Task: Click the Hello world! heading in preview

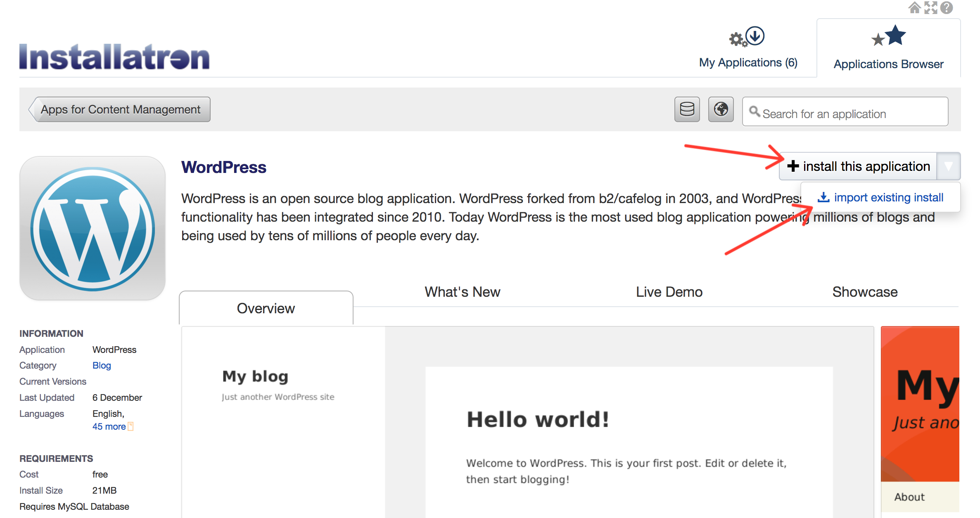Action: [x=538, y=419]
